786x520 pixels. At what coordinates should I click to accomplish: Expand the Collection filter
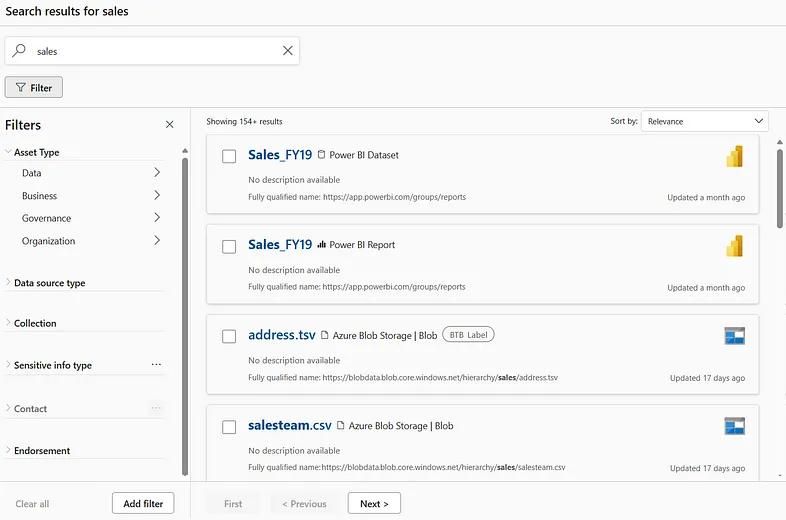click(x=9, y=323)
